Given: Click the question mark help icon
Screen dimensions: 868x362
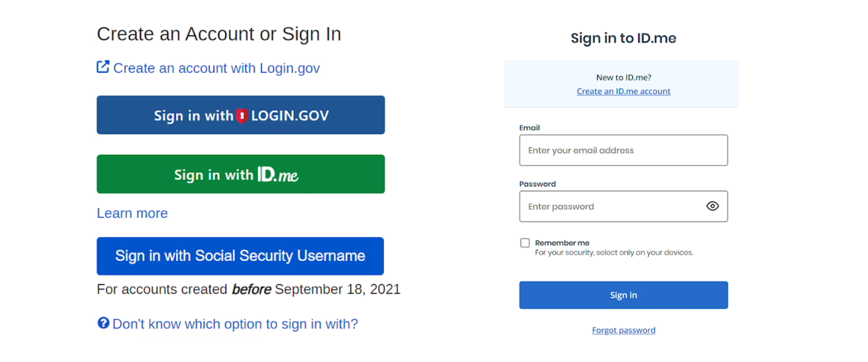Looking at the screenshot, I should coord(104,323).
